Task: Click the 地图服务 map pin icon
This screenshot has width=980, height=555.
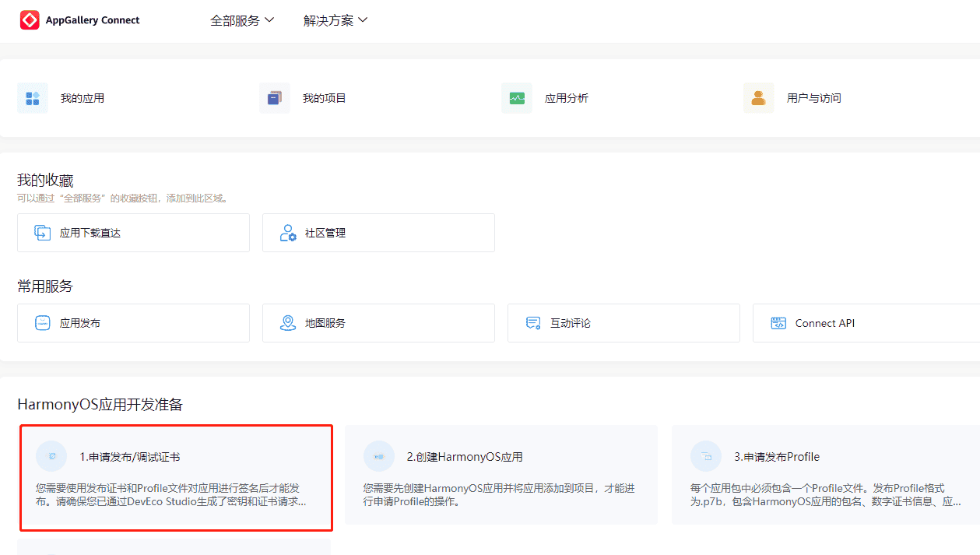Action: click(x=288, y=322)
